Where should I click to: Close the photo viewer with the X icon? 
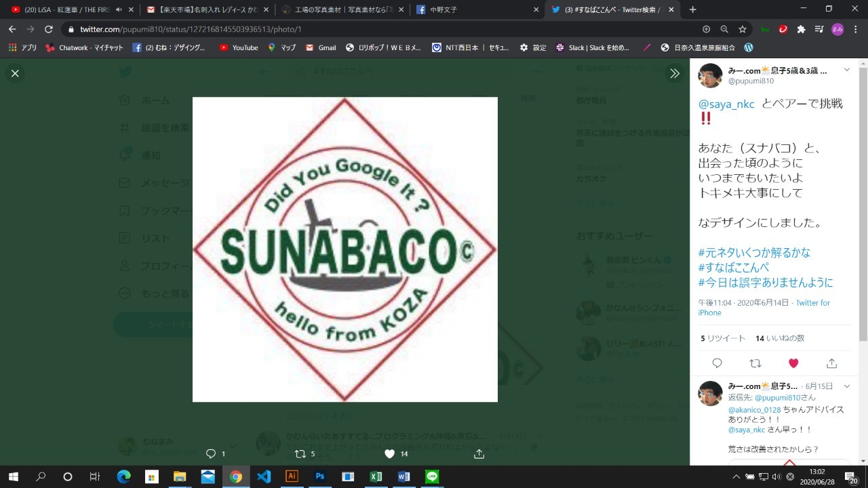coord(15,73)
